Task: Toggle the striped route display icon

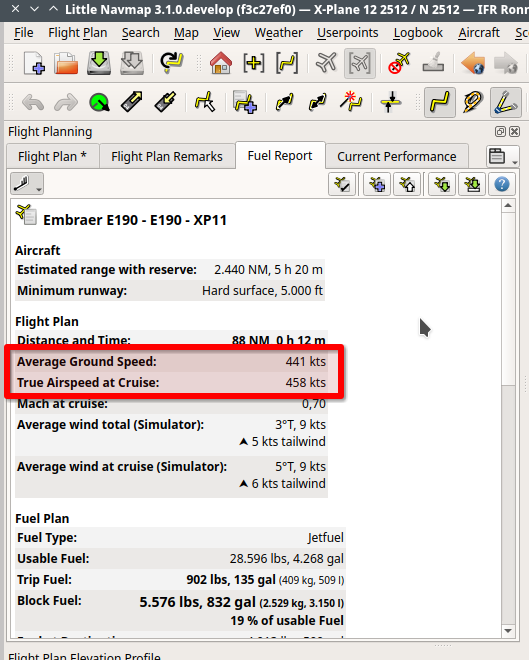Action: tap(473, 102)
